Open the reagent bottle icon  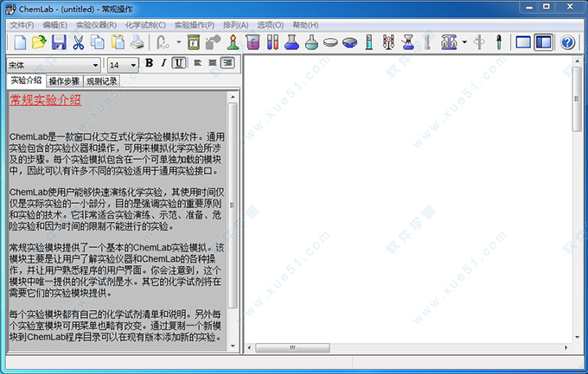(194, 42)
